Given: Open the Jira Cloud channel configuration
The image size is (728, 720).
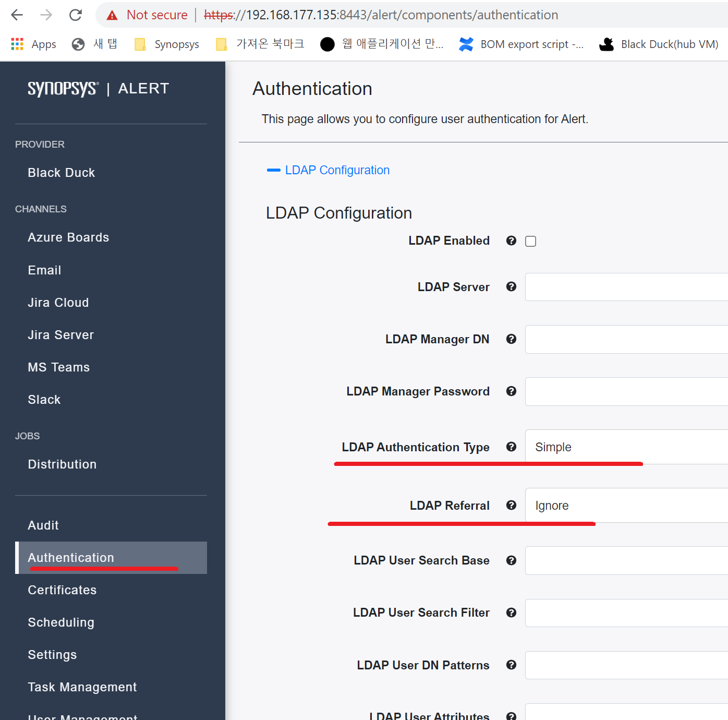Looking at the screenshot, I should [x=58, y=302].
